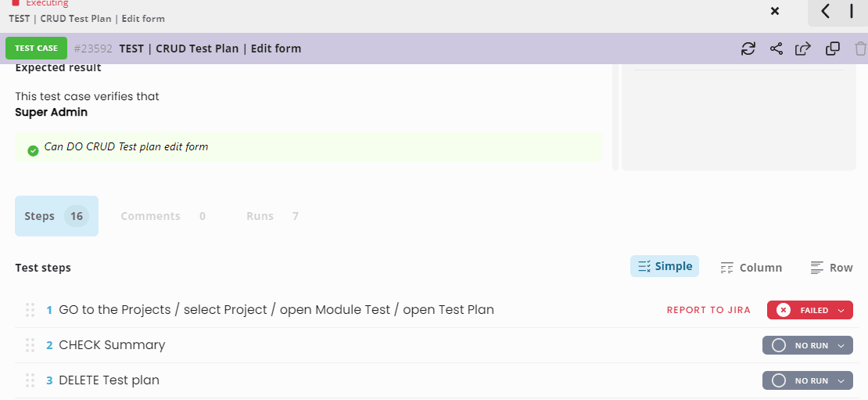The image size is (868, 400).
Task: Switch to Column step view
Action: click(x=751, y=268)
